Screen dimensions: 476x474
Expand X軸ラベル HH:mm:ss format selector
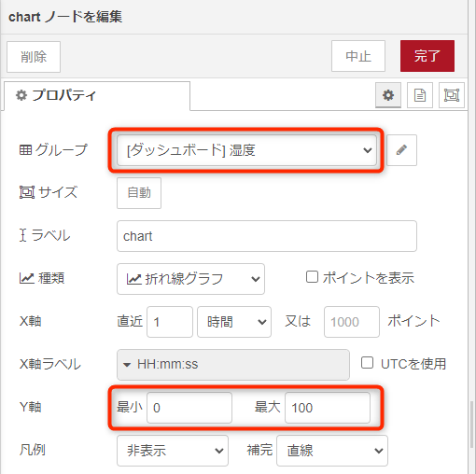(x=233, y=365)
